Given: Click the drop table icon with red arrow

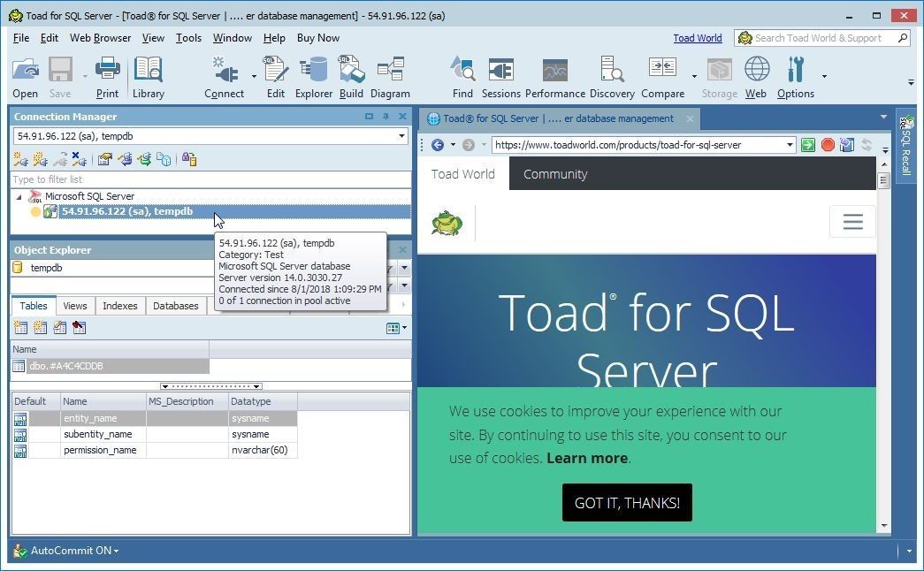Looking at the screenshot, I should pos(79,328).
